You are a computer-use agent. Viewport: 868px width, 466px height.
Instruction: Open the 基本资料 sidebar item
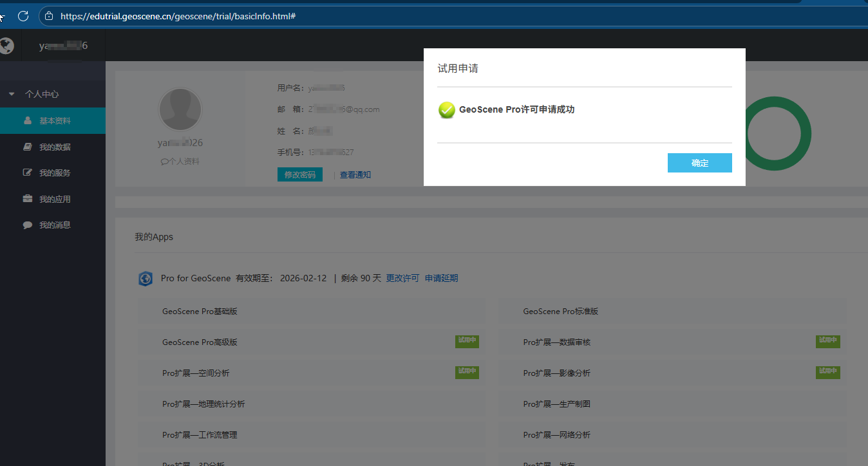53,120
